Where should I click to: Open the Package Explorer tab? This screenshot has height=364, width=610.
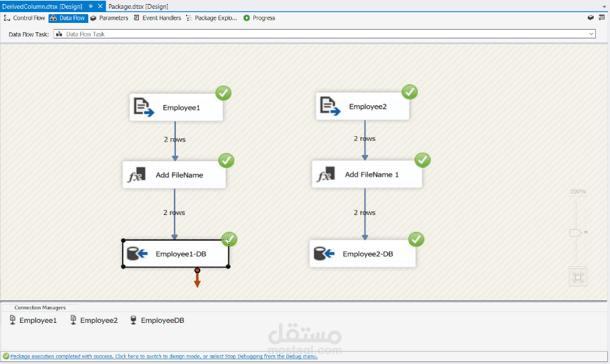click(212, 18)
